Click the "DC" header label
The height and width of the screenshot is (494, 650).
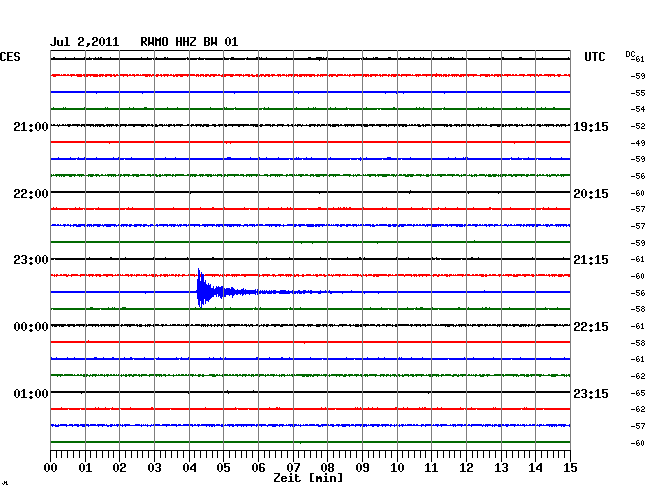tap(630, 54)
